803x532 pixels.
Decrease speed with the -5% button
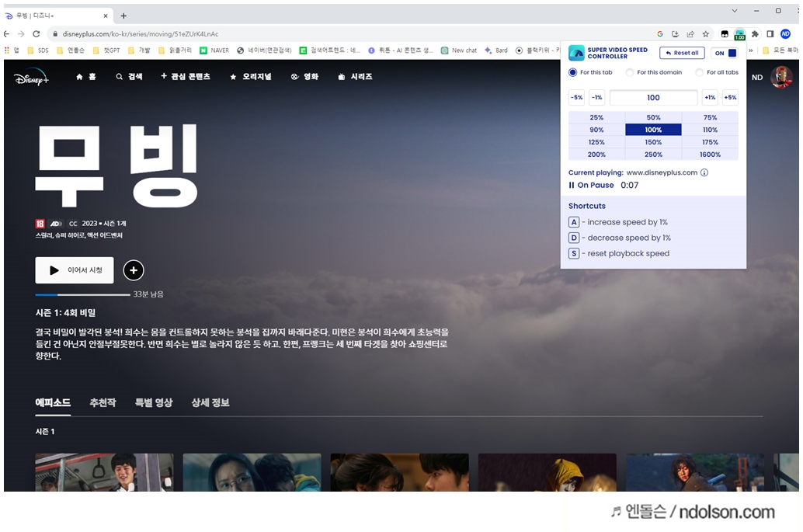pos(577,97)
